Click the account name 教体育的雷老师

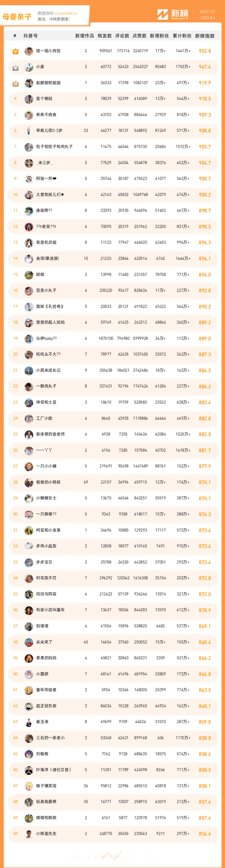(50, 434)
